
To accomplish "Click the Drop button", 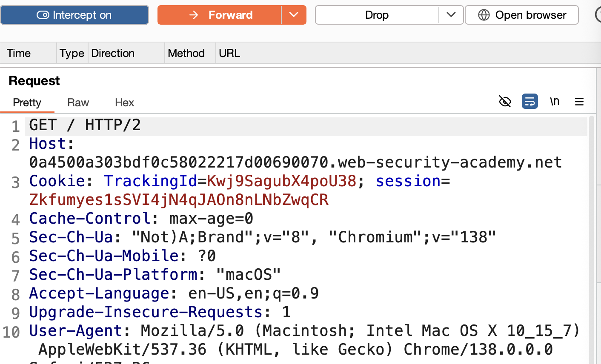I will tap(377, 15).
